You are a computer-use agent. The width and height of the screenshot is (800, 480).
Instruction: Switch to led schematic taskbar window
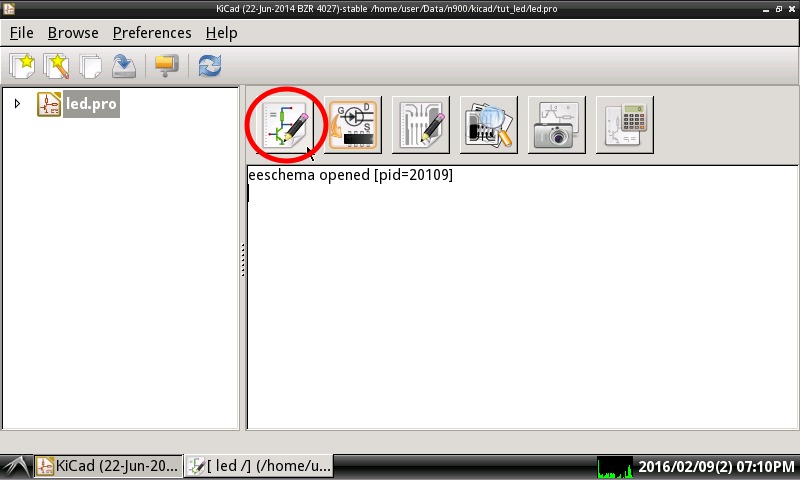tap(259, 466)
